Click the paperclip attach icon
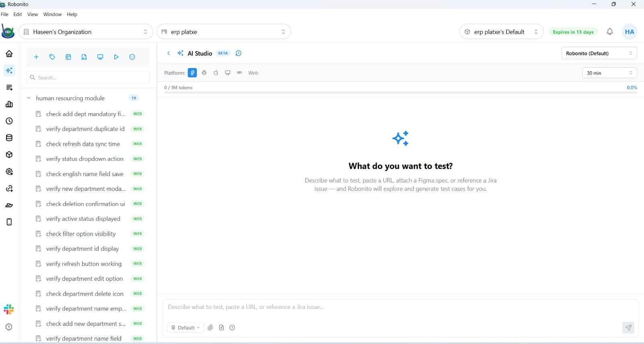 (x=211, y=327)
